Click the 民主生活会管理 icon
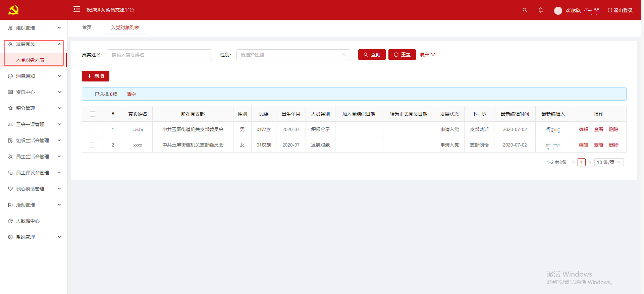The image size is (644, 294). [10, 157]
